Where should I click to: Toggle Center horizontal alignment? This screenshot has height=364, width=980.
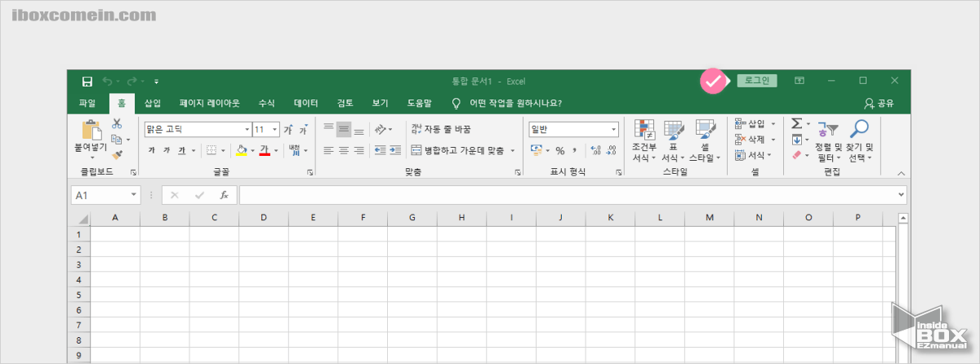344,150
